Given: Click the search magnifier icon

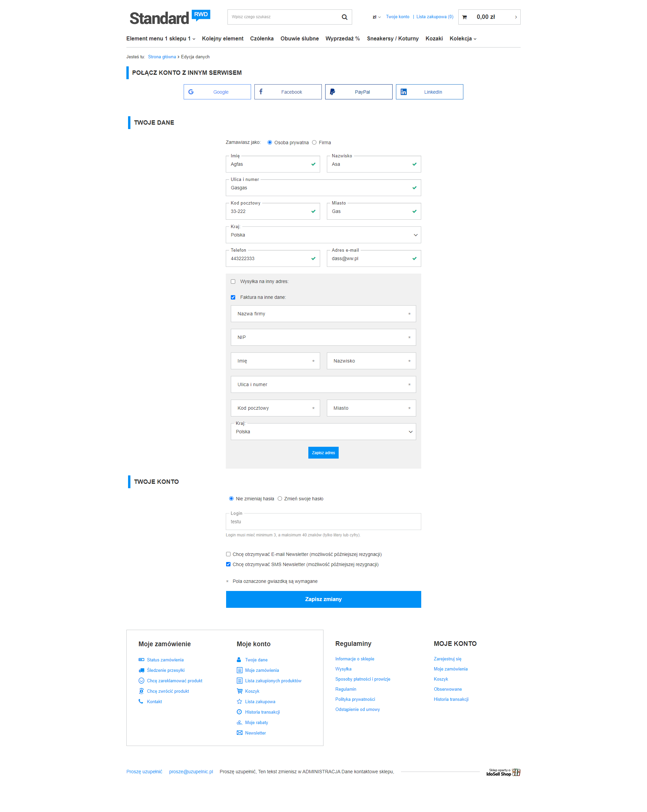Looking at the screenshot, I should (x=344, y=17).
